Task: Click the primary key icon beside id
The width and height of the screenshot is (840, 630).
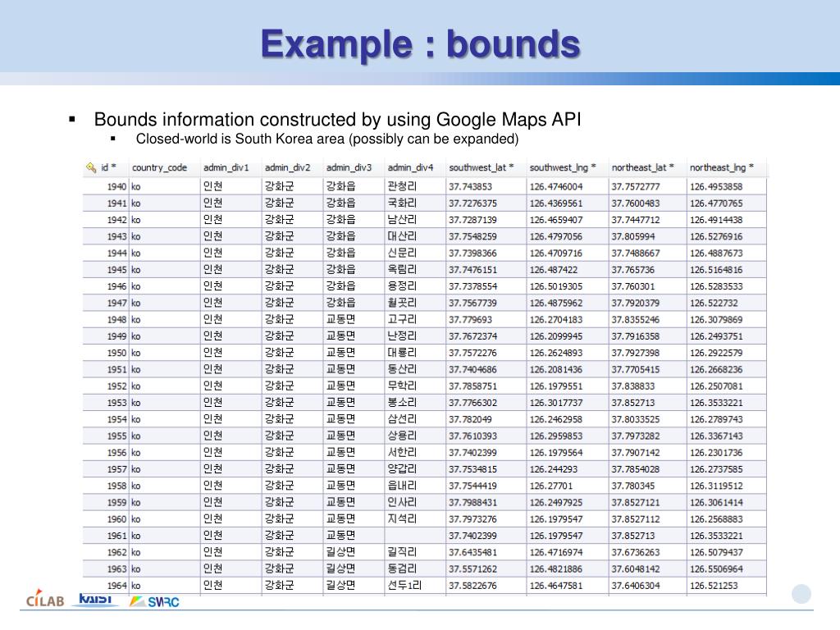Action: pyautogui.click(x=90, y=167)
